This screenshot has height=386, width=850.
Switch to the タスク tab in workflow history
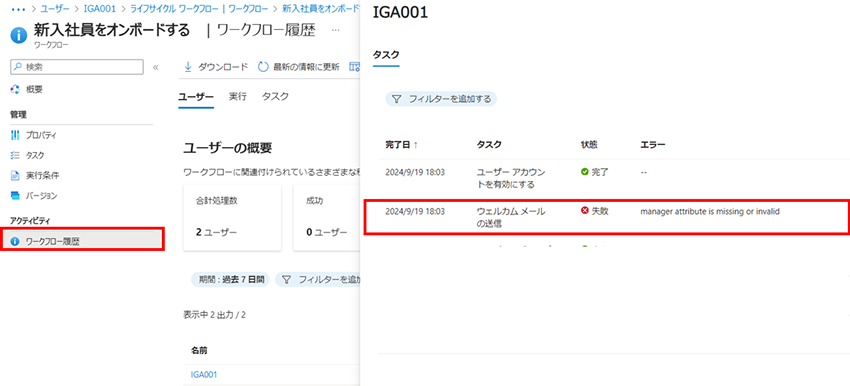[x=275, y=96]
